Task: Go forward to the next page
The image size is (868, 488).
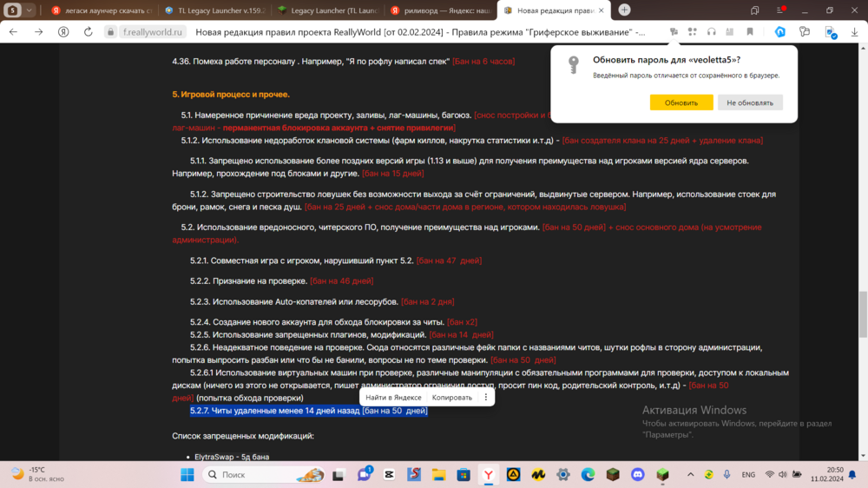Action: tap(39, 32)
